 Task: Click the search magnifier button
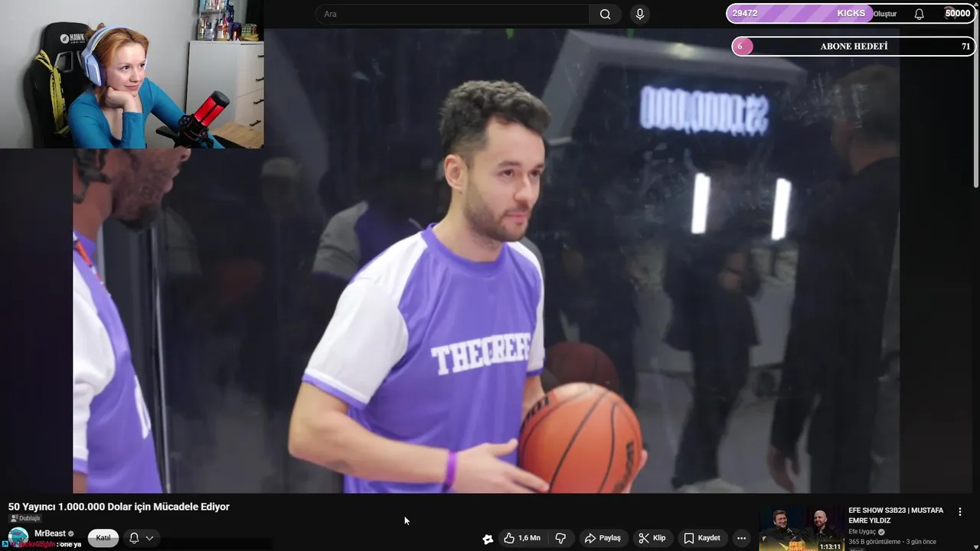[x=605, y=14]
